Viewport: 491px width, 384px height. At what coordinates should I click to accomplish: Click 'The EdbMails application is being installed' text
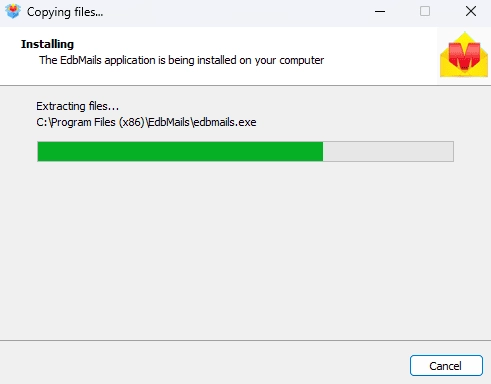[x=181, y=60]
